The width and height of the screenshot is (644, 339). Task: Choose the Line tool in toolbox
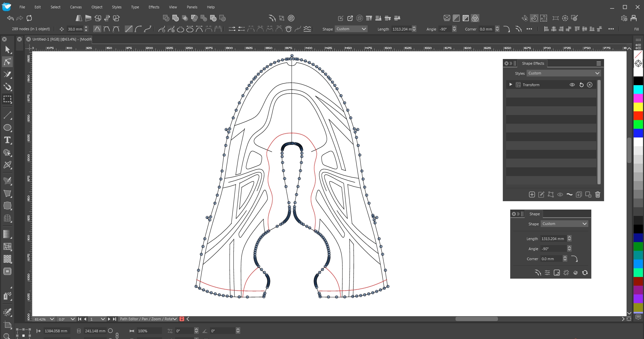coord(7,115)
